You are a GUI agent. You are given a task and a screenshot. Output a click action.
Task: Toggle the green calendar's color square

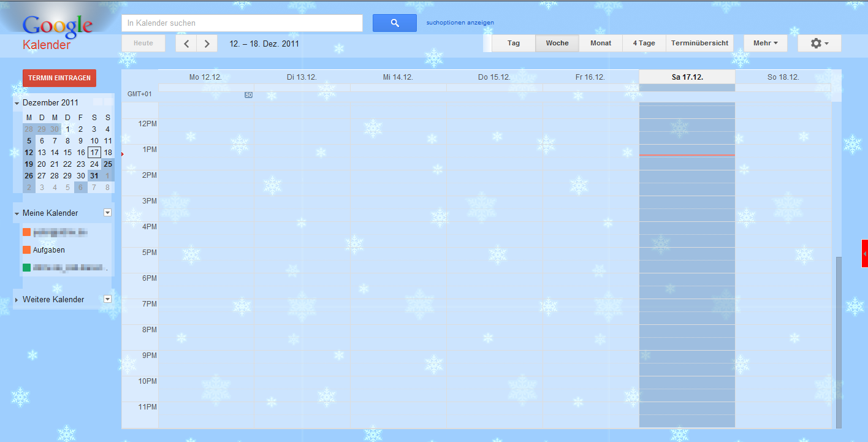click(x=26, y=267)
